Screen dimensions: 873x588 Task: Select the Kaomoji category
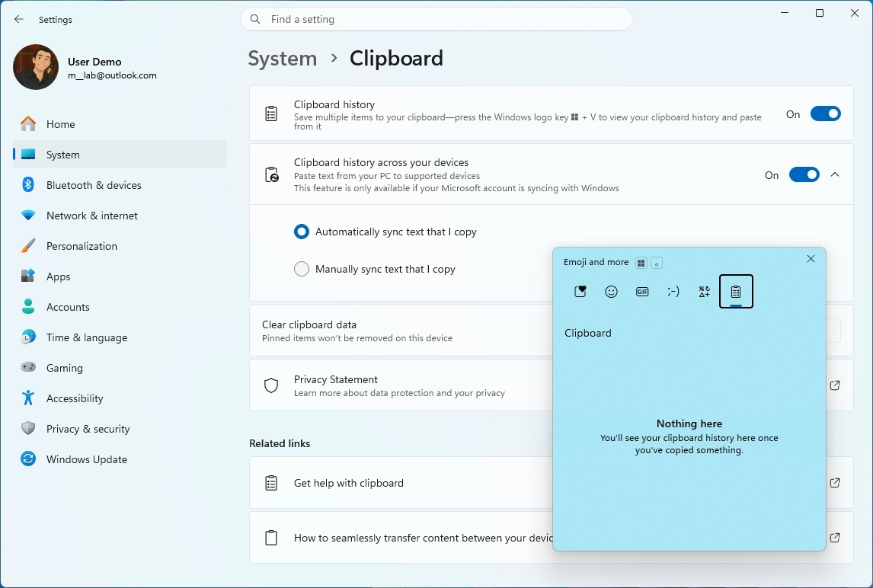coord(673,292)
